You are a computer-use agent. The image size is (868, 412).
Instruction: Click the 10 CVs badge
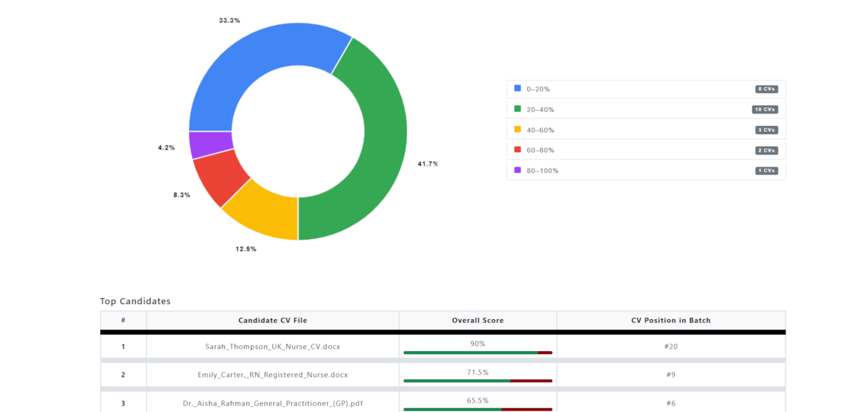pos(765,110)
